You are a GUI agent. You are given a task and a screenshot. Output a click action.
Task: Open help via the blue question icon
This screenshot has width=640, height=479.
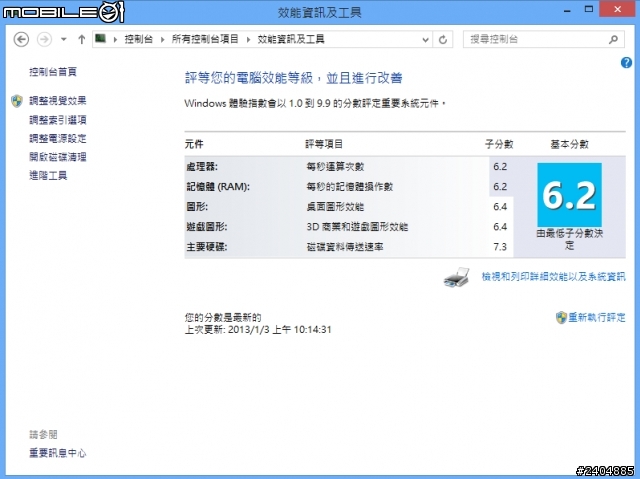point(627,63)
